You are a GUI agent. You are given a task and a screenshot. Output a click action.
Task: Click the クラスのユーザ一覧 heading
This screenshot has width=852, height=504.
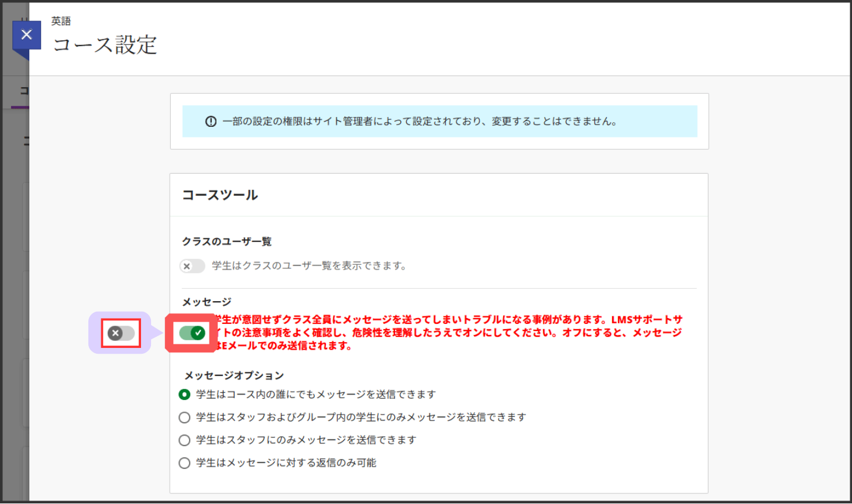[227, 241]
